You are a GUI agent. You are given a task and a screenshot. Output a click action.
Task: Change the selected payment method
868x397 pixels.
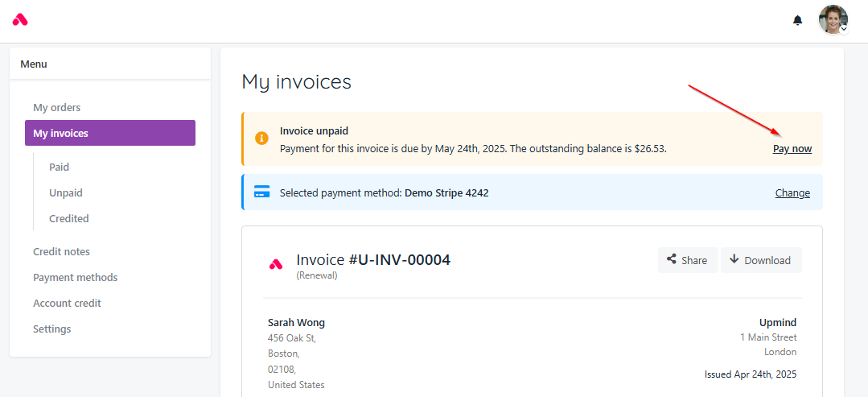point(792,193)
